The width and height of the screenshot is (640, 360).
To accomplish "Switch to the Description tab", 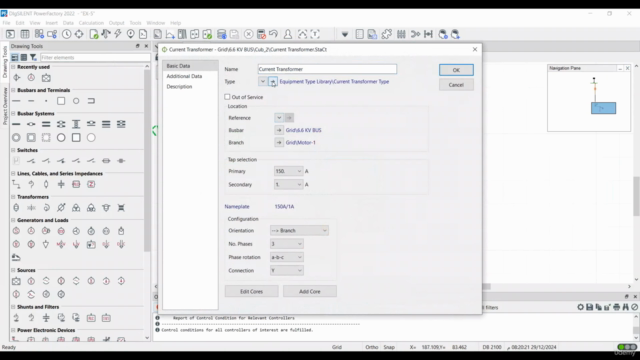I will pos(179,87).
